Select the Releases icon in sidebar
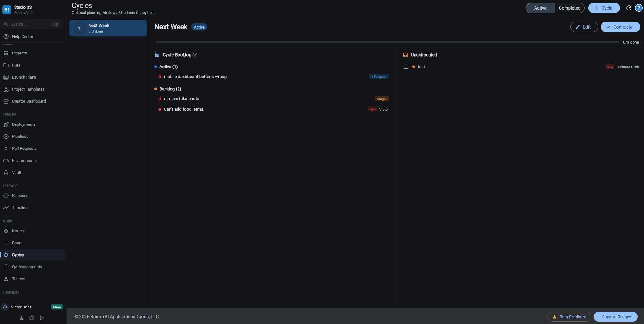The image size is (644, 324). click(6, 195)
